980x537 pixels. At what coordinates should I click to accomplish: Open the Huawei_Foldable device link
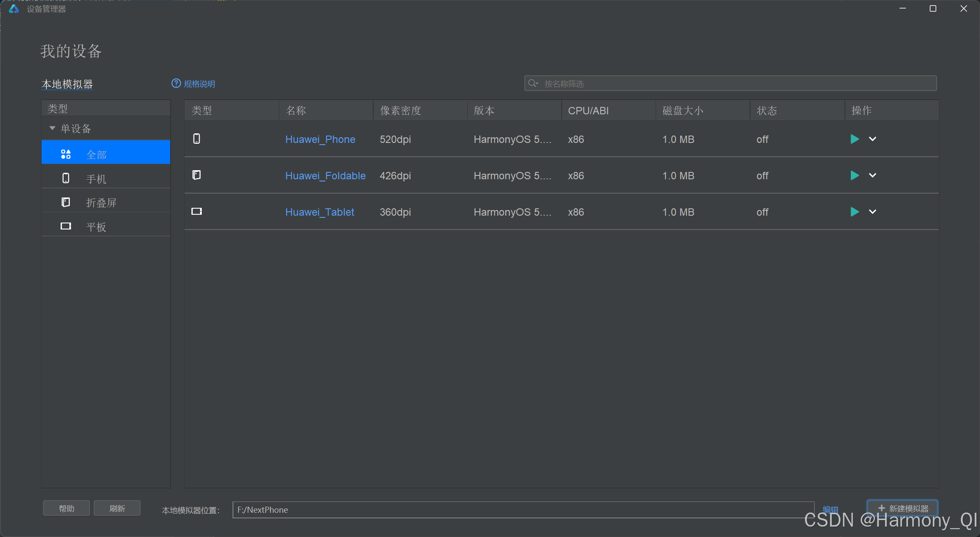(x=325, y=176)
